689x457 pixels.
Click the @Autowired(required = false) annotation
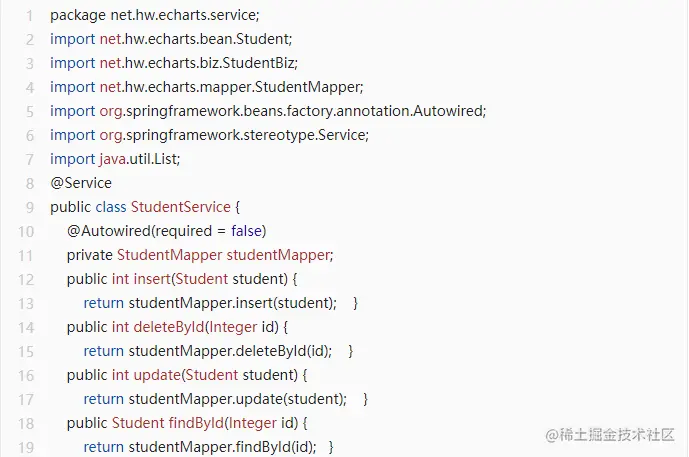pos(166,230)
